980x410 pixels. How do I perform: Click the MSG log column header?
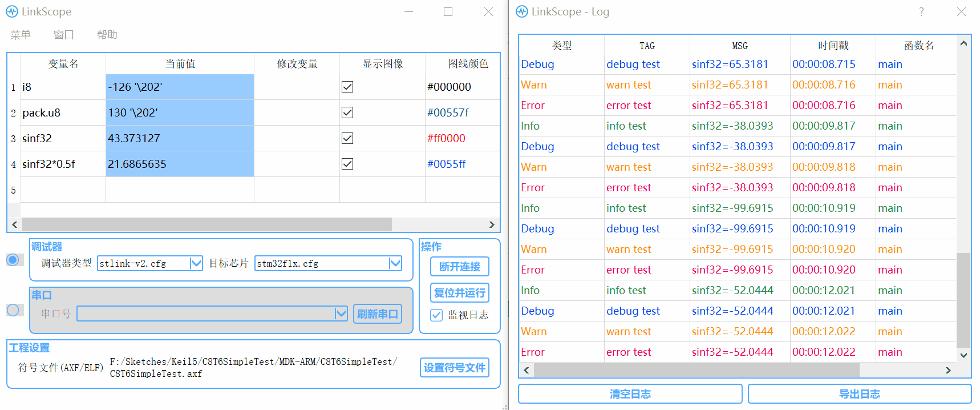click(740, 45)
